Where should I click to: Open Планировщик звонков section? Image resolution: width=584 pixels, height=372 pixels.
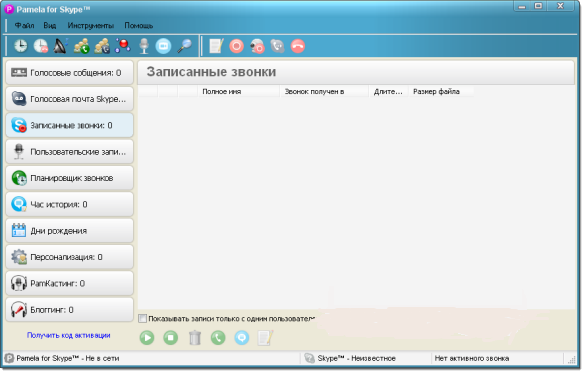[x=70, y=178]
